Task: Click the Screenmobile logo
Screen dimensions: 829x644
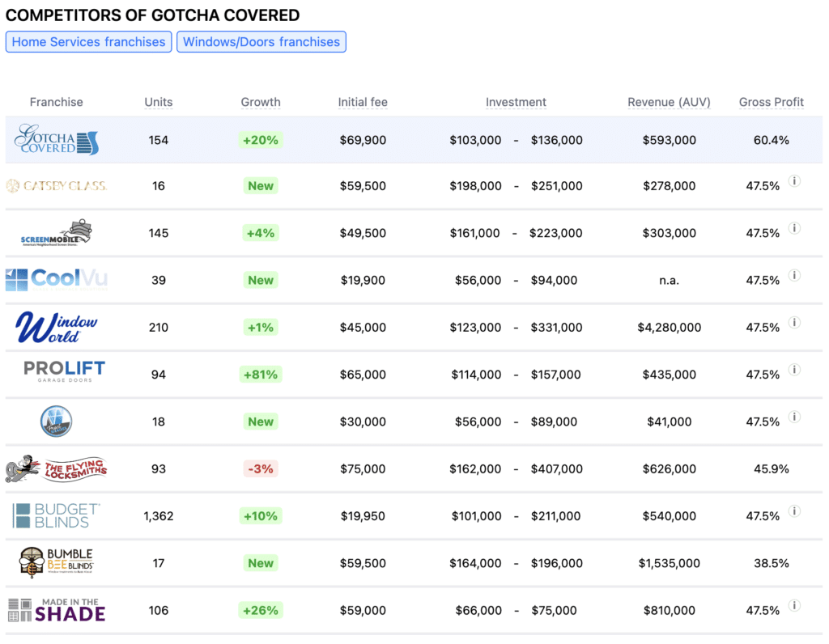Action: coord(57,233)
